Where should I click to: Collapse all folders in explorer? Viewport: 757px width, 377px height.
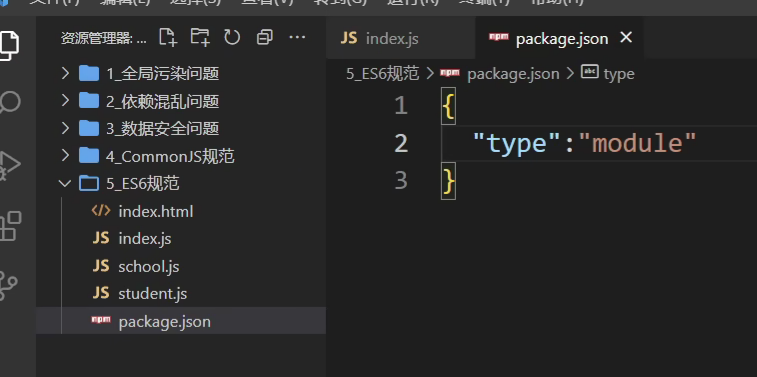[265, 37]
